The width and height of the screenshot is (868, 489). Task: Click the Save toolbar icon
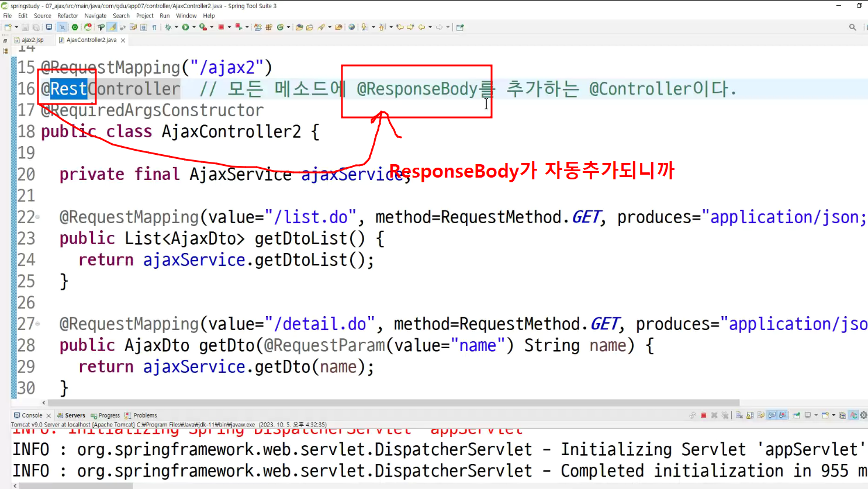25,27
